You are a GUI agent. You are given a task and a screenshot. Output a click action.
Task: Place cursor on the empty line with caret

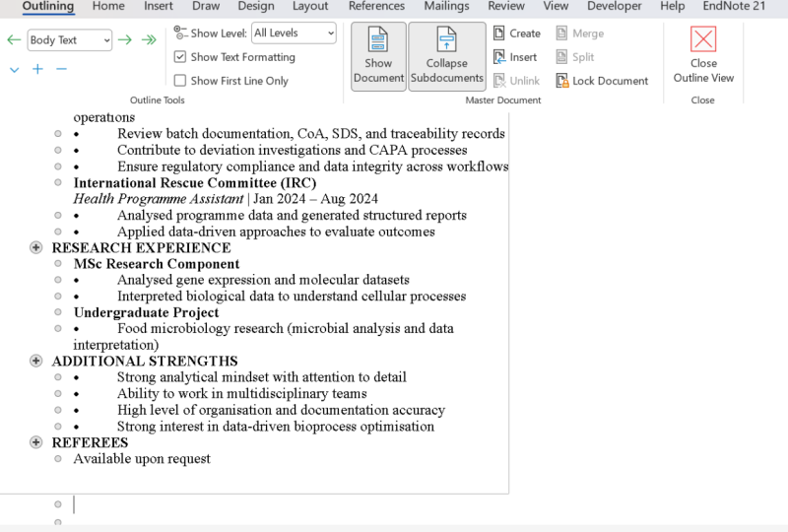pos(74,504)
